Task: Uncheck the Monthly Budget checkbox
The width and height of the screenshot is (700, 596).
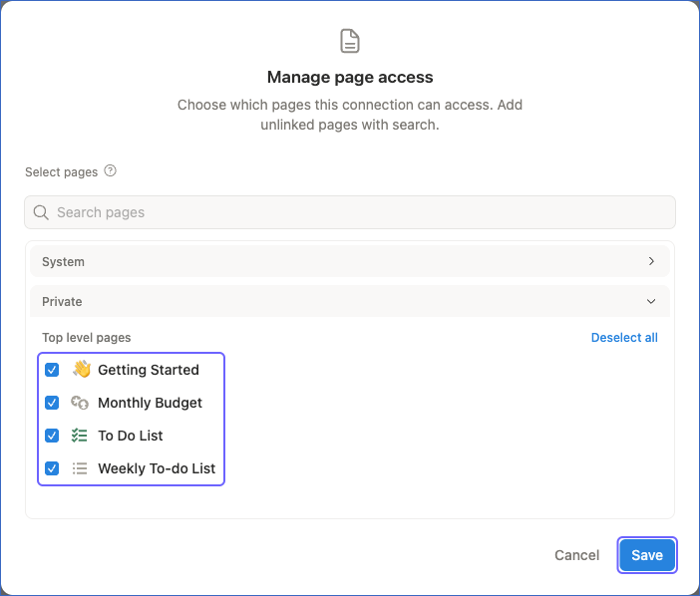Action: [52, 403]
